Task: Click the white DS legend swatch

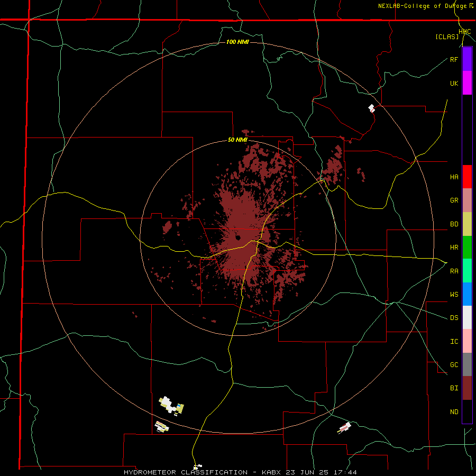Action: (467, 317)
